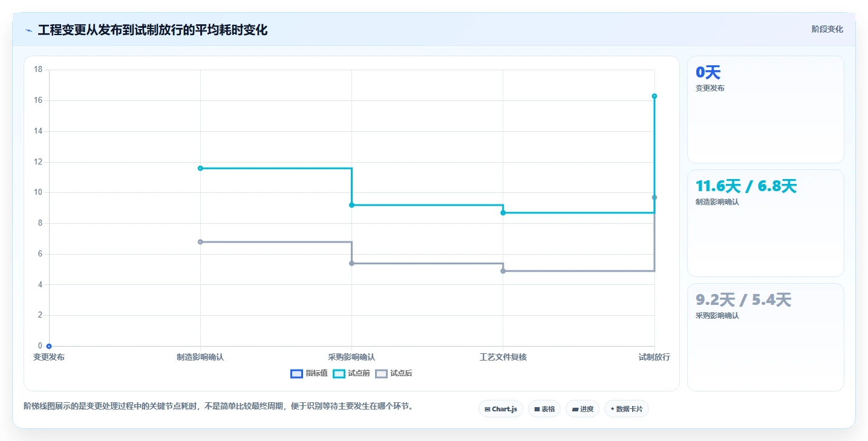Click the gray point at 5.4 on 采购影响确认

pyautogui.click(x=351, y=263)
